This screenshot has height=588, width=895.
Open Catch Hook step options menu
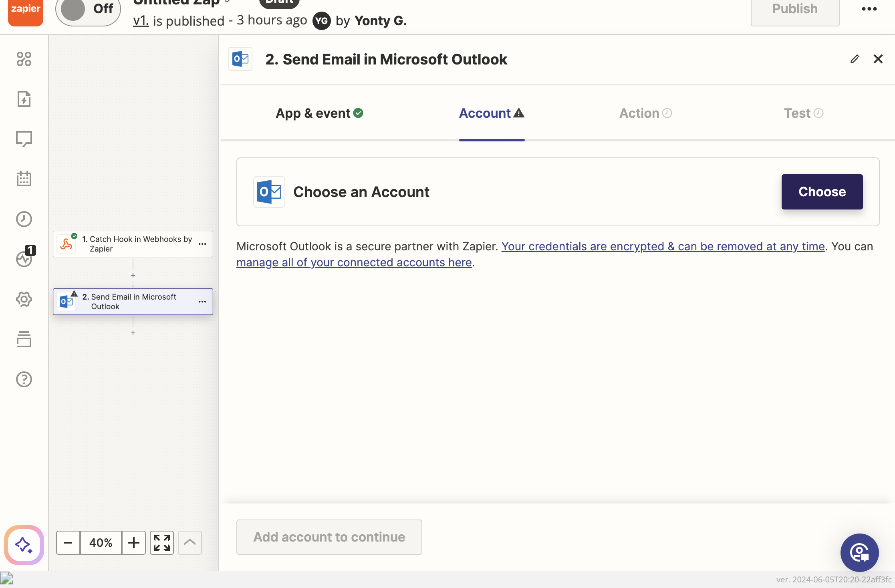tap(202, 244)
